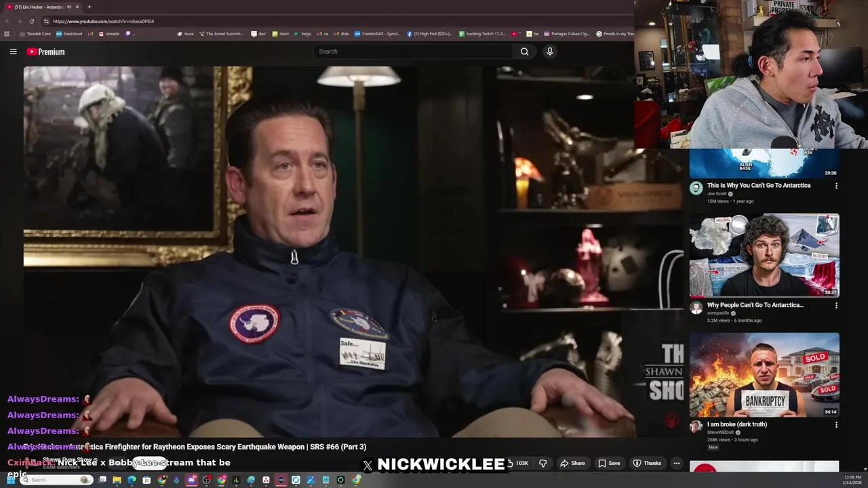Open the tracking Twitch bookmark
The width and height of the screenshot is (868, 488).
[482, 34]
